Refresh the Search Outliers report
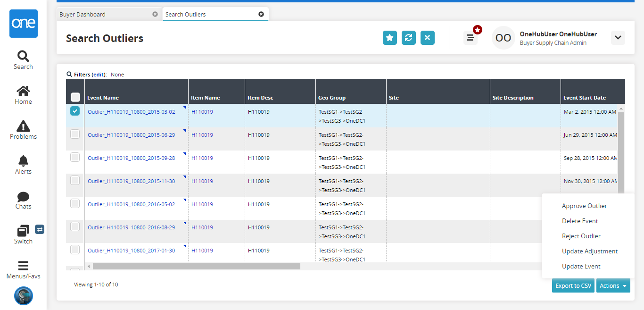644x310 pixels. tap(408, 38)
